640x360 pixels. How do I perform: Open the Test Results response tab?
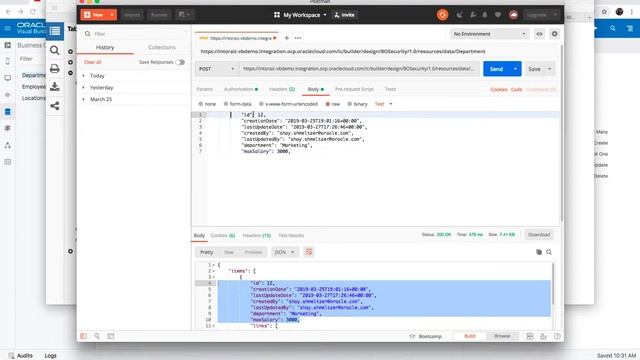pyautogui.click(x=291, y=236)
